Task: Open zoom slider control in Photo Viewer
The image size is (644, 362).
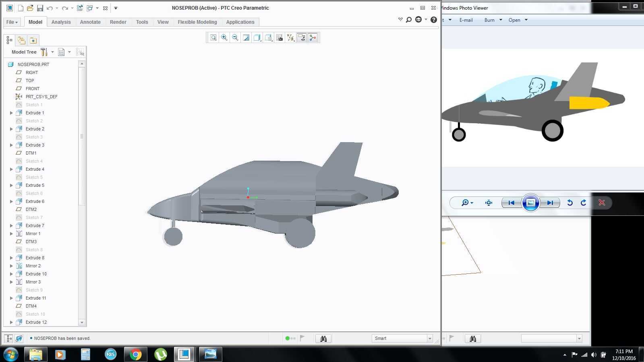Action: (x=467, y=203)
